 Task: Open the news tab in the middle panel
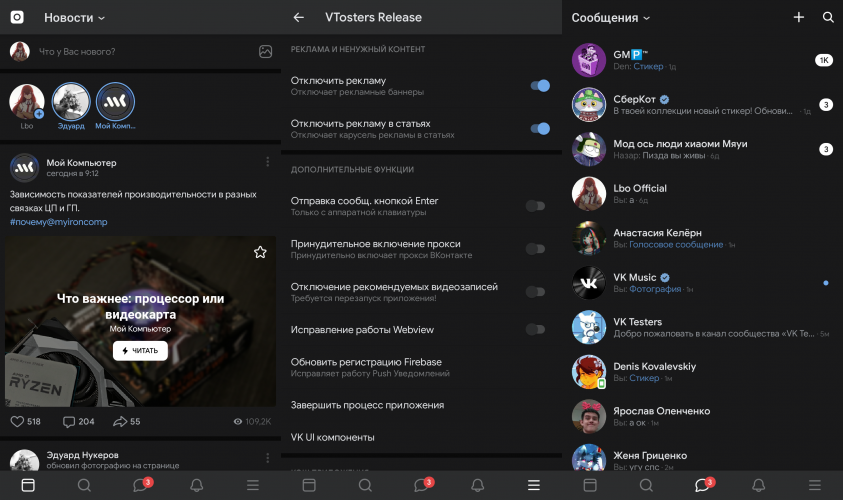point(309,485)
